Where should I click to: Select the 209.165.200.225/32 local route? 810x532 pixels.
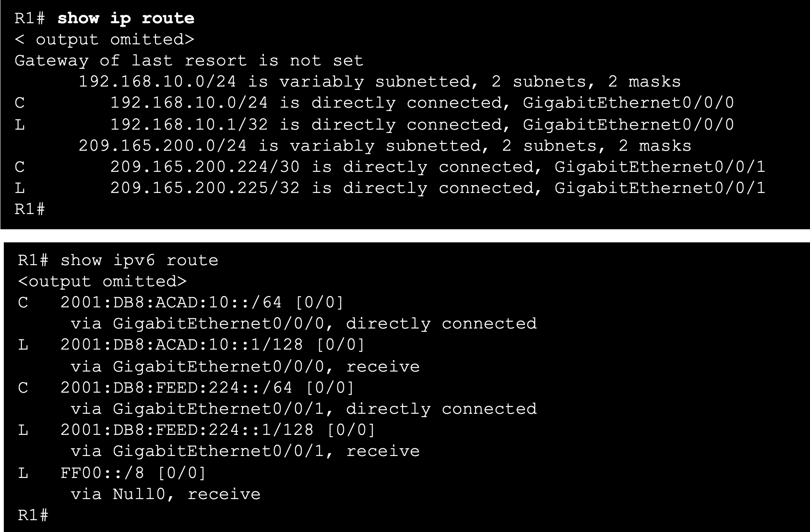click(x=390, y=188)
